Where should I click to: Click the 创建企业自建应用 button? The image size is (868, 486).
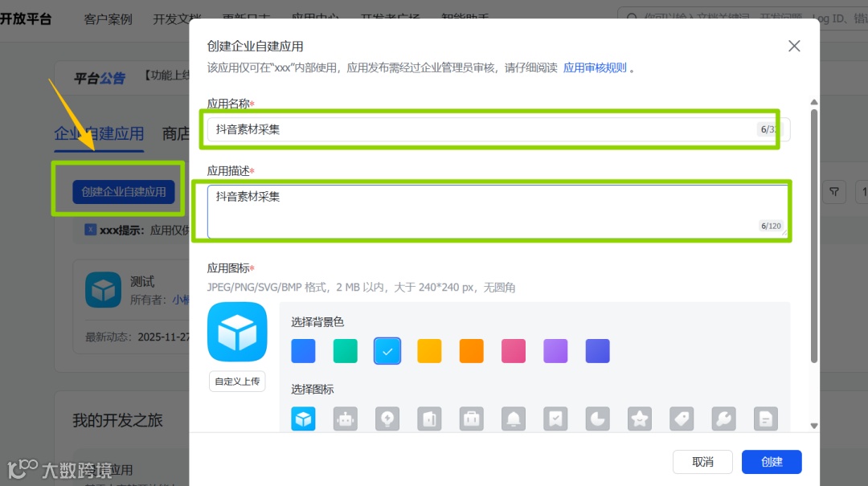coord(124,192)
